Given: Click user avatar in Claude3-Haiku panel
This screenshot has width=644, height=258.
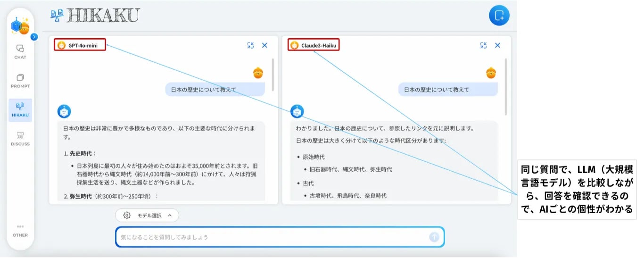Looking at the screenshot, I should [x=491, y=73].
